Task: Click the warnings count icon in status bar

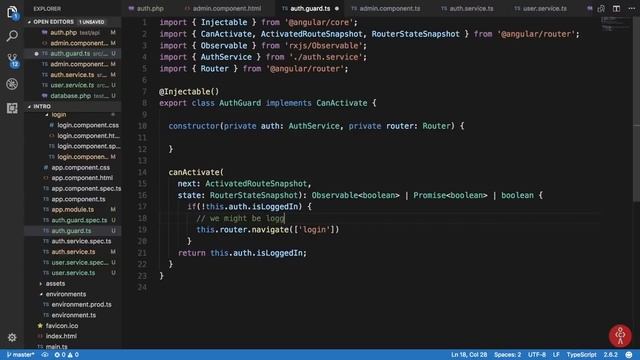Action: pos(73,355)
